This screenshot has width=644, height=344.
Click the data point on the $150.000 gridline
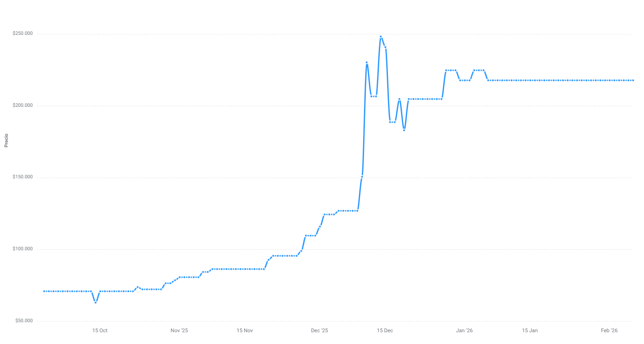click(362, 176)
